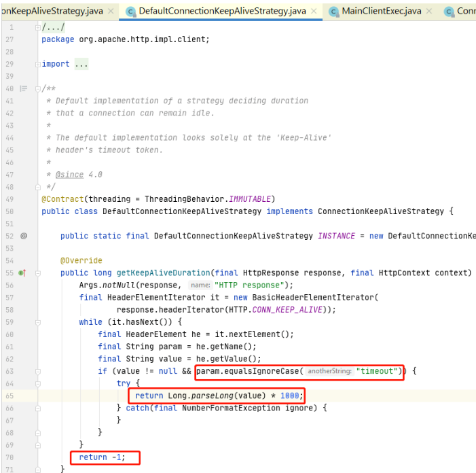Click the 1000 numeric literal

[290, 396]
